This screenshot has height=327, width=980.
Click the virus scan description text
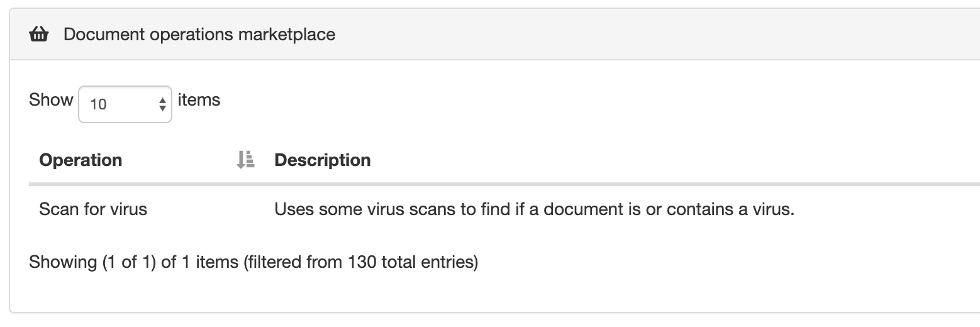pos(534,209)
